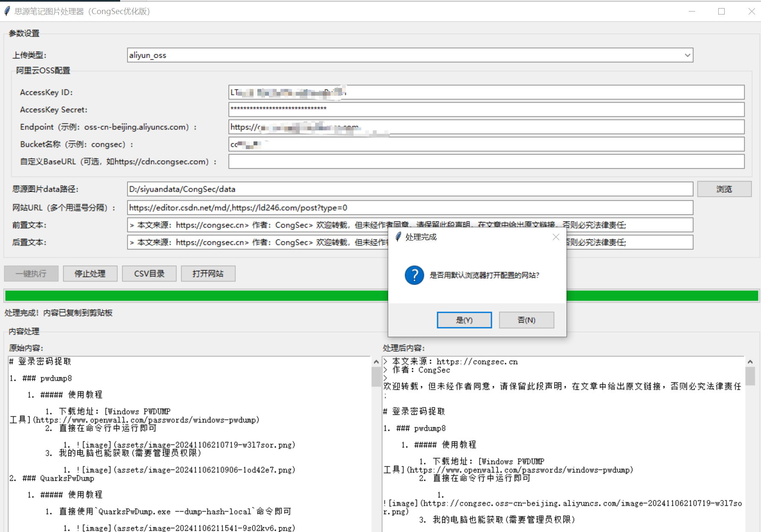Image resolution: width=761 pixels, height=532 pixels.
Task: Click the feather app icon in title bar
Action: click(7, 11)
